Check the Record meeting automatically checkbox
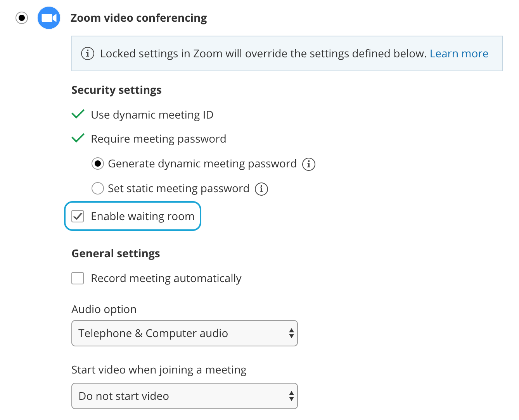The image size is (519, 420). click(x=78, y=278)
